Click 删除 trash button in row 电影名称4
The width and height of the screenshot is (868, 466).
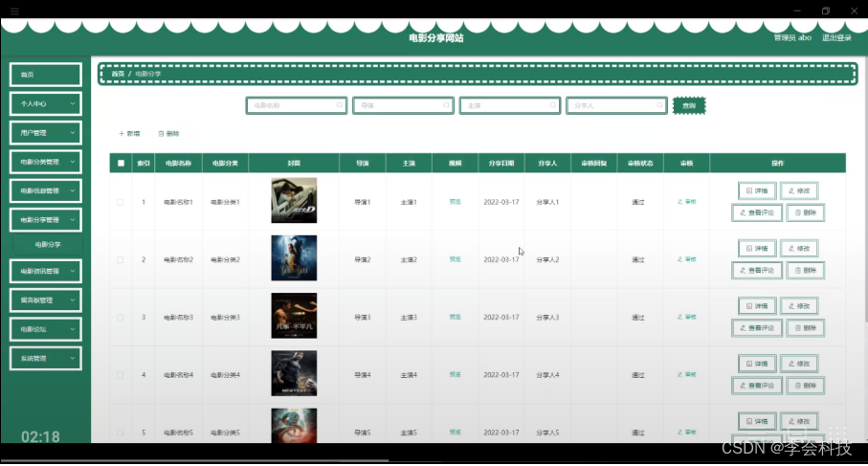(806, 386)
